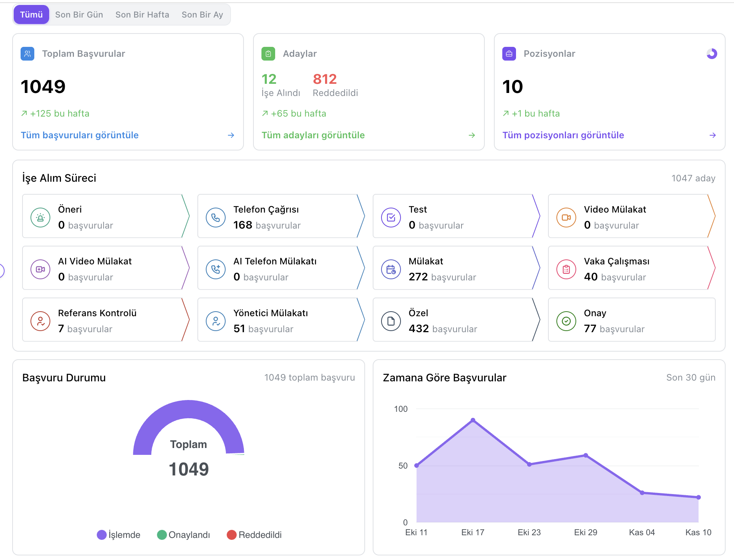Click the Onay green checkmark icon

pyautogui.click(x=566, y=321)
